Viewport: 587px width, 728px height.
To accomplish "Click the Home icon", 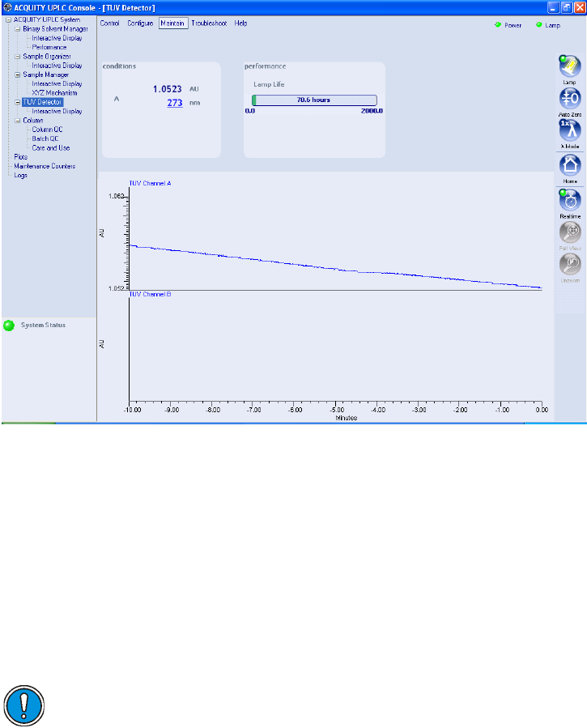I will (570, 165).
